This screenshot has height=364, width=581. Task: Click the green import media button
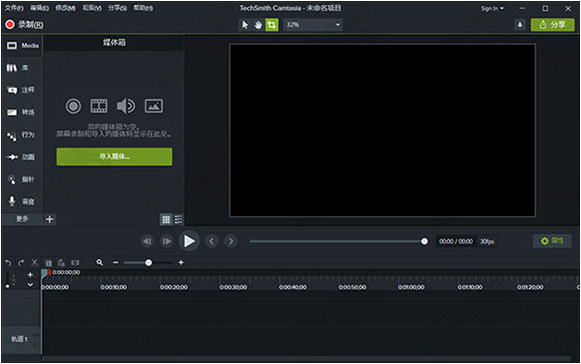(114, 157)
